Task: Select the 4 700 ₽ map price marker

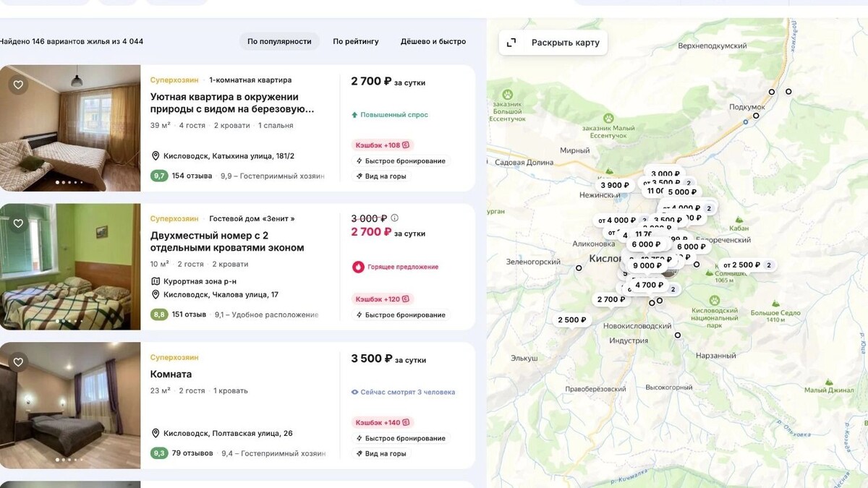Action: (x=650, y=285)
